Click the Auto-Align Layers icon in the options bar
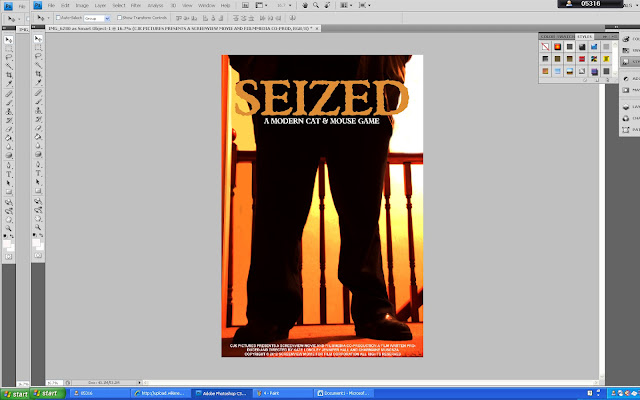The height and width of the screenshot is (400, 640). click(x=293, y=18)
